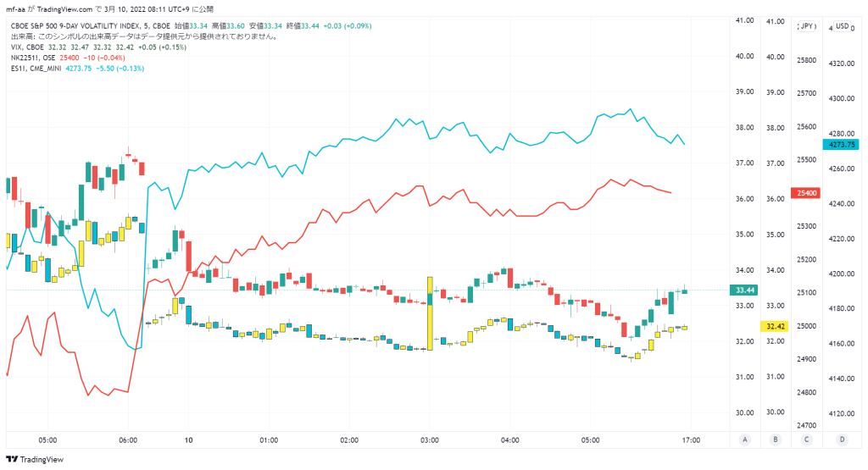Open the USD currency selector on price scale
868x470 pixels.
coord(842,26)
